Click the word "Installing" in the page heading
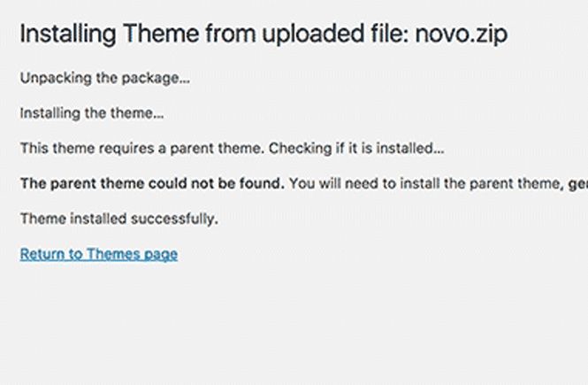The width and height of the screenshot is (588, 385). pos(68,35)
